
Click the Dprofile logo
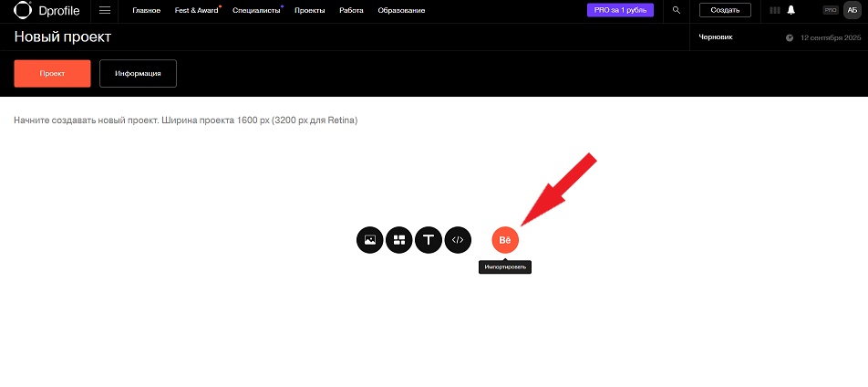tap(46, 10)
